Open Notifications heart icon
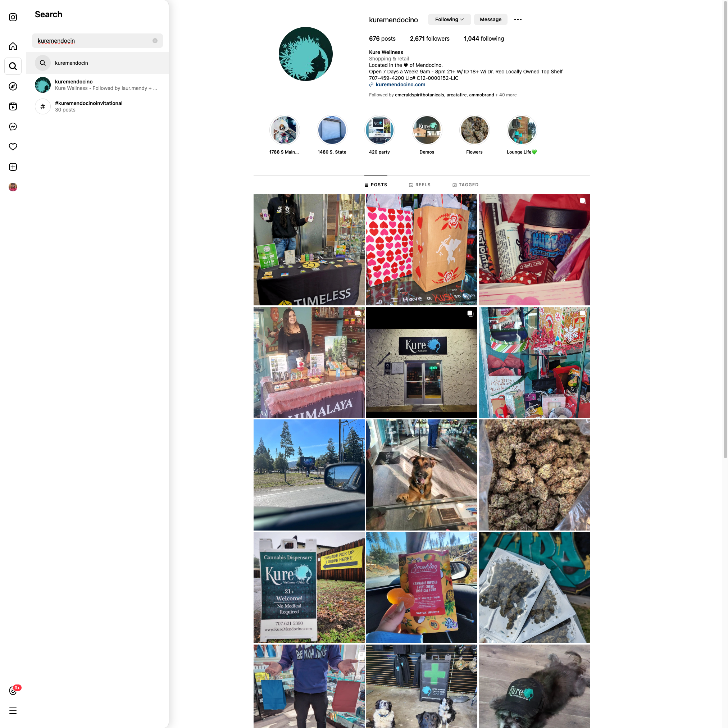The image size is (728, 728). tap(13, 147)
